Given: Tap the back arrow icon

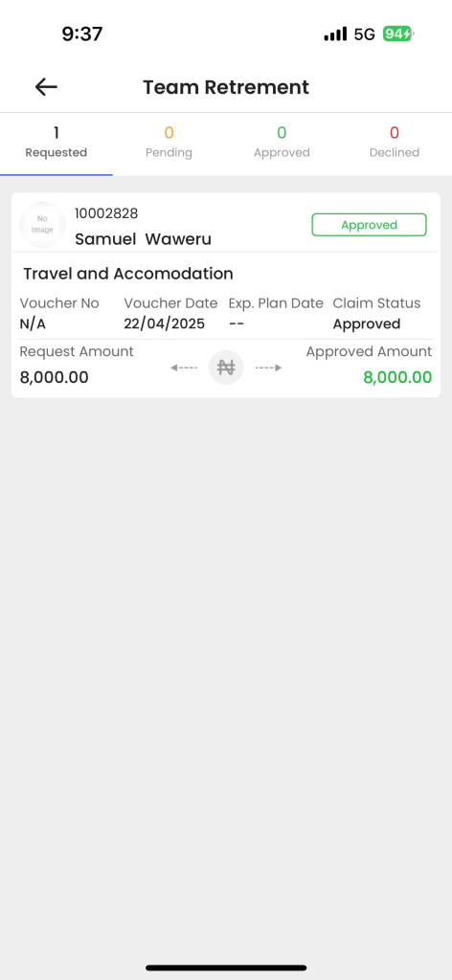Looking at the screenshot, I should tap(46, 87).
